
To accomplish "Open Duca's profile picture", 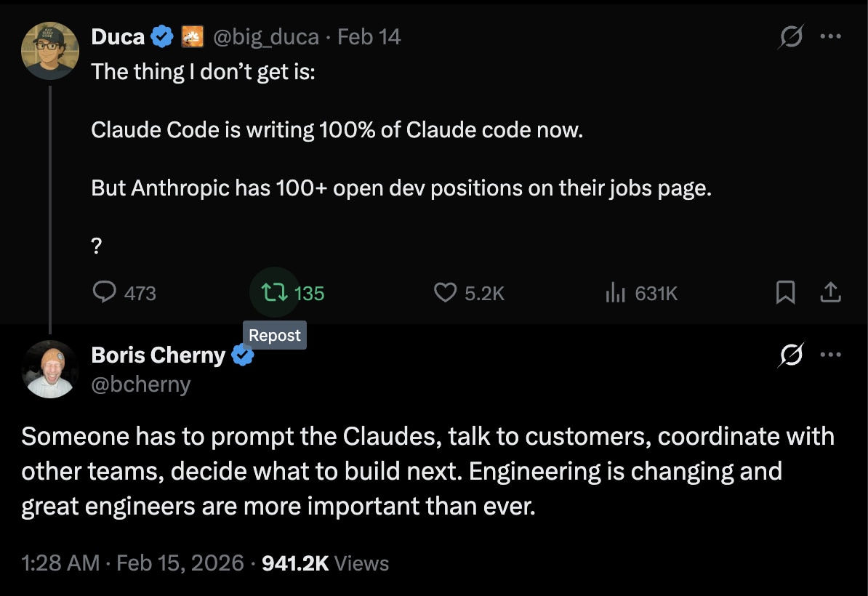I will [49, 50].
